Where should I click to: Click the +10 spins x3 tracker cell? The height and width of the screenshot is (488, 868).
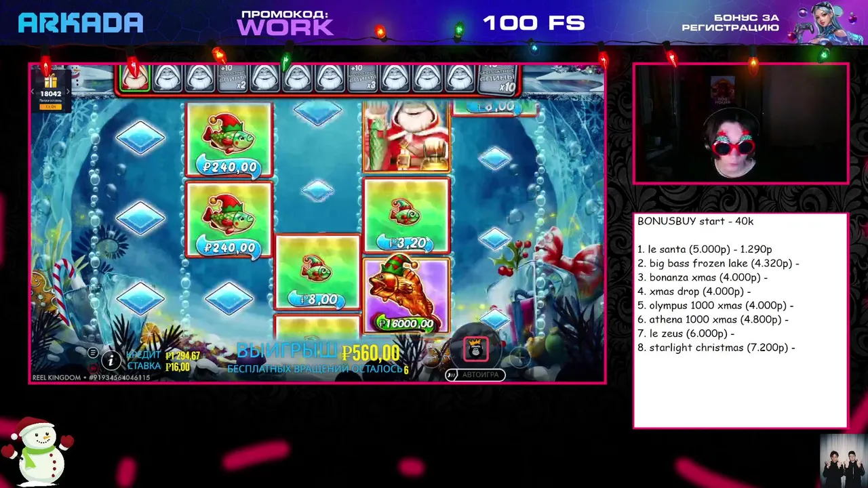[x=362, y=79]
